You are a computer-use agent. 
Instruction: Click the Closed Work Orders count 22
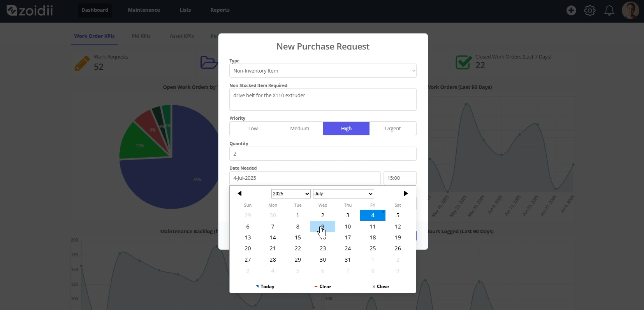(480, 66)
